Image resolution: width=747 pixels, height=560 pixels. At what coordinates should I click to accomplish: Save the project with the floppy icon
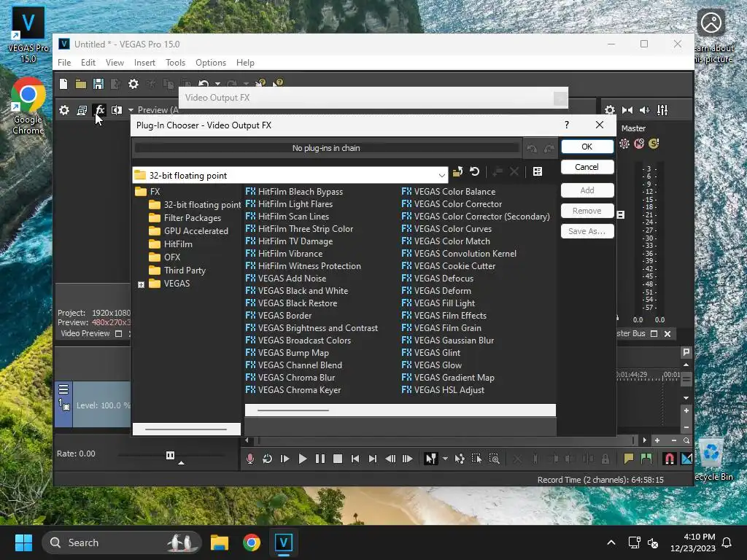98,85
